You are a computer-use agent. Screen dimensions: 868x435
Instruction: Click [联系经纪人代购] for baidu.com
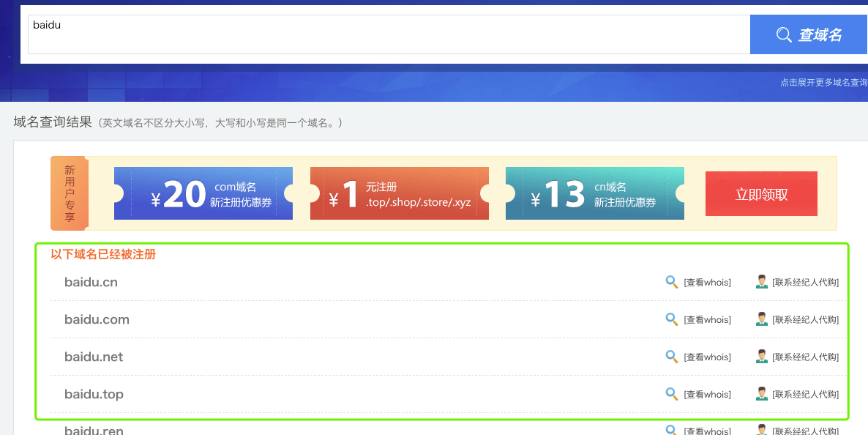[x=806, y=320]
